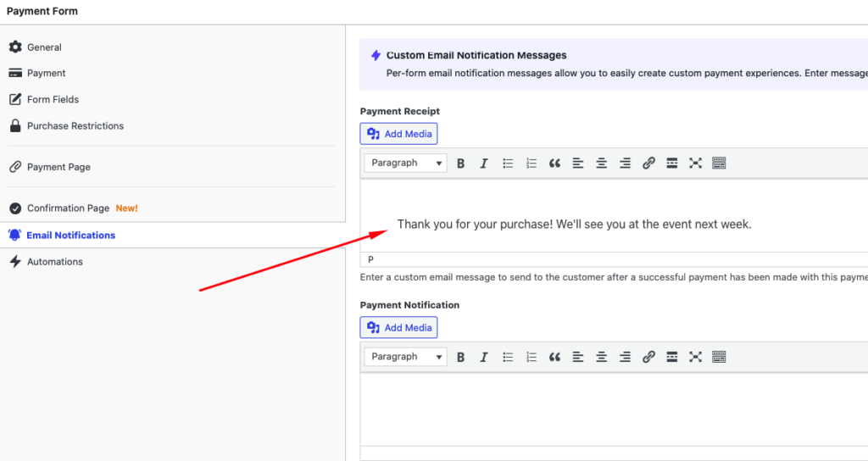868x461 pixels.
Task: Open the Automations tab
Action: 54,262
